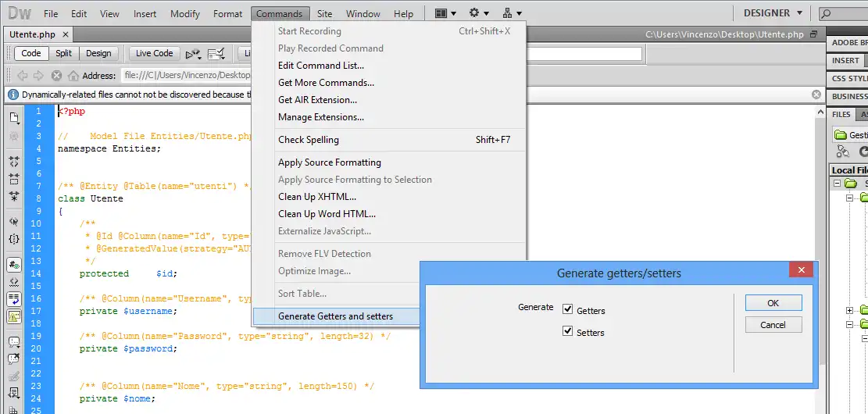Choose Check Spelling command

[x=309, y=140]
